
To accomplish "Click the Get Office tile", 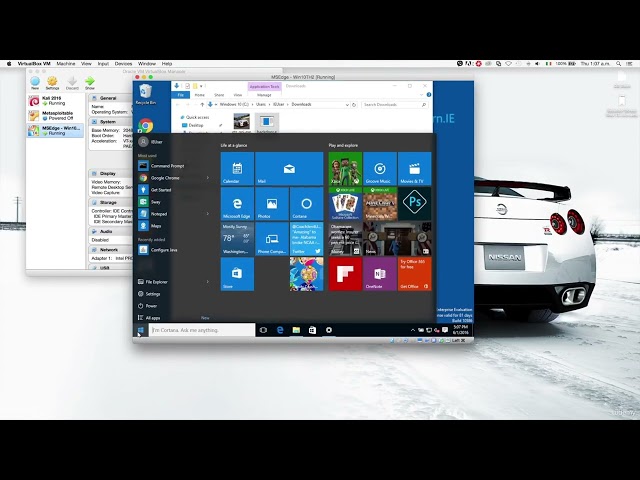I will (x=415, y=274).
